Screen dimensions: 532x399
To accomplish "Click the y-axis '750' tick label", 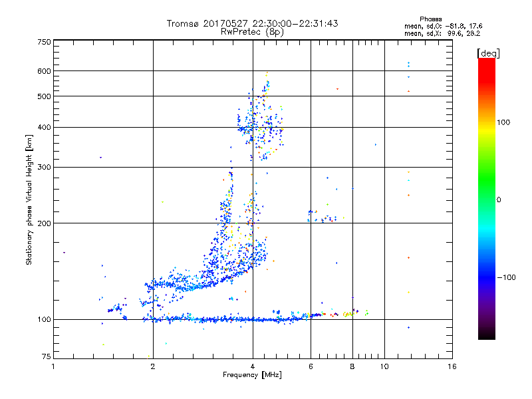I will click(x=45, y=42).
